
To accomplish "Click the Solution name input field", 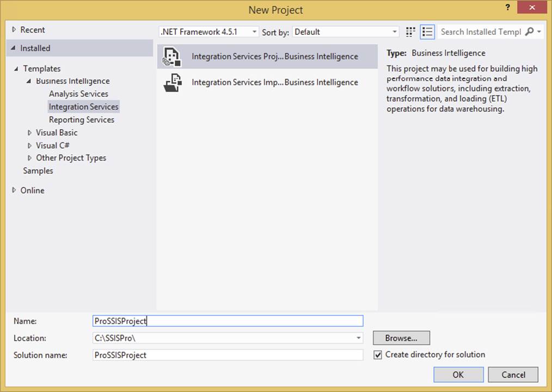I will click(x=228, y=354).
